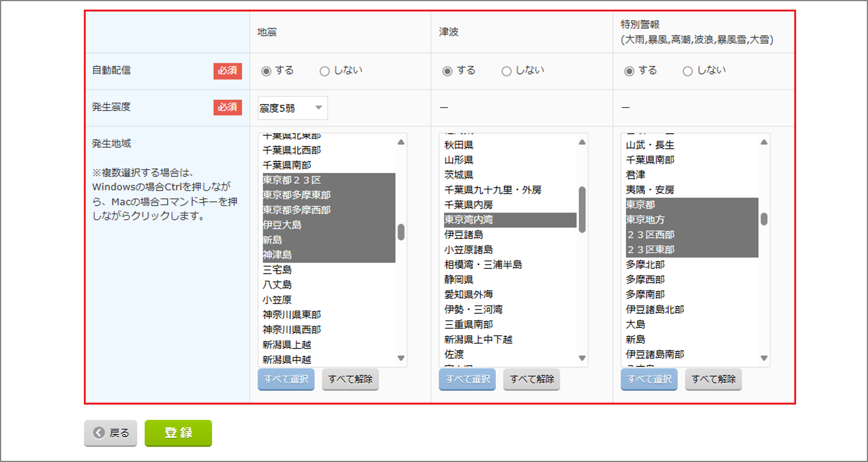This screenshot has height=462, width=868.
Task: Select 伊豆大島 in 地震 list
Action: pos(329,225)
